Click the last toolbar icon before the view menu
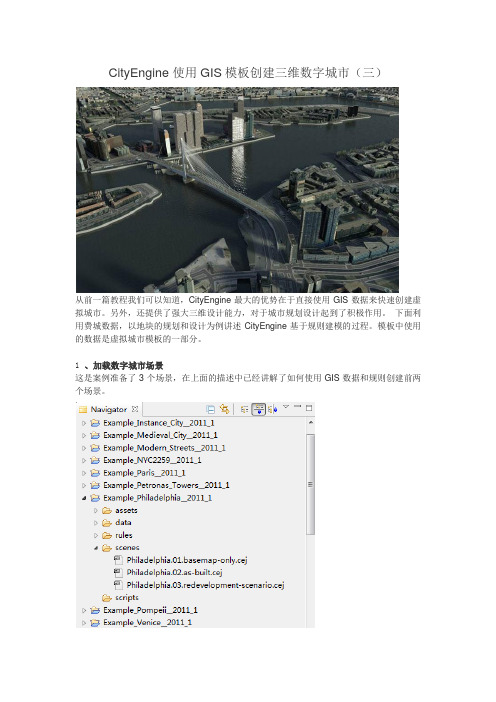496x702 pixels. click(x=272, y=409)
